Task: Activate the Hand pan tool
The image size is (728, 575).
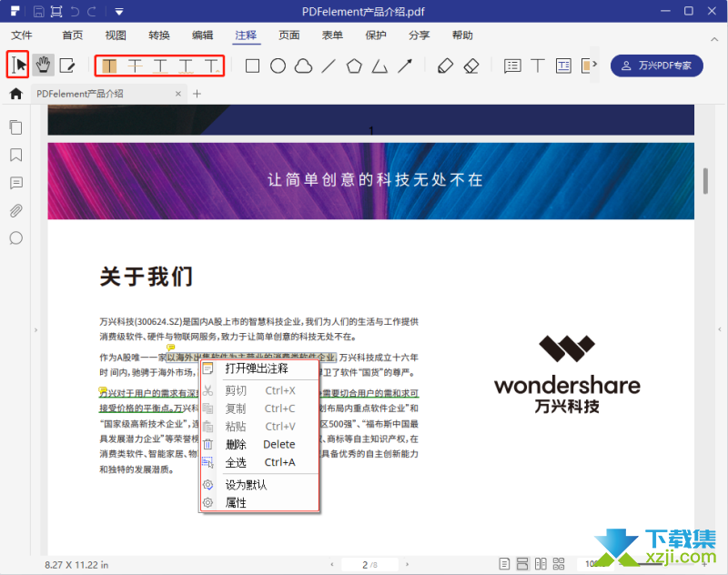Action: pyautogui.click(x=43, y=65)
